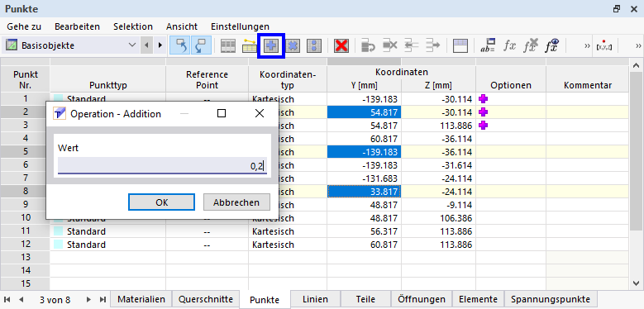This screenshot has width=644, height=309.
Task: Click cyan color swatch in row 11
Action: point(58,231)
